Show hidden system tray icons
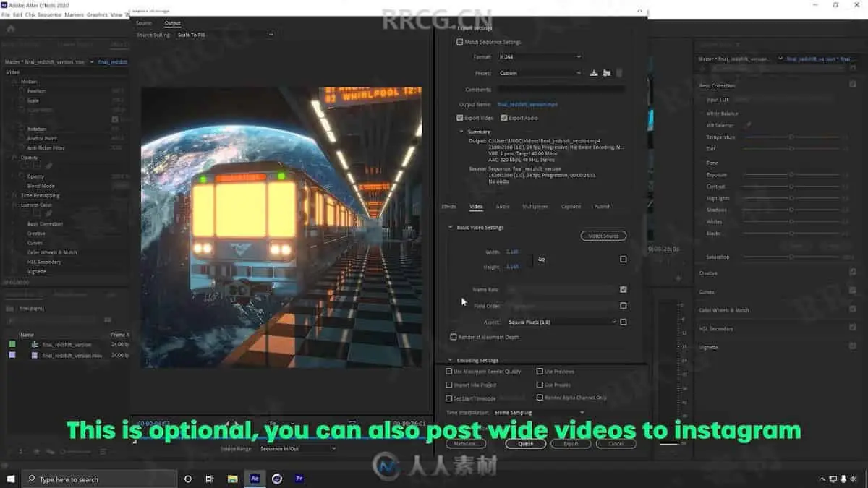 pyautogui.click(x=822, y=479)
